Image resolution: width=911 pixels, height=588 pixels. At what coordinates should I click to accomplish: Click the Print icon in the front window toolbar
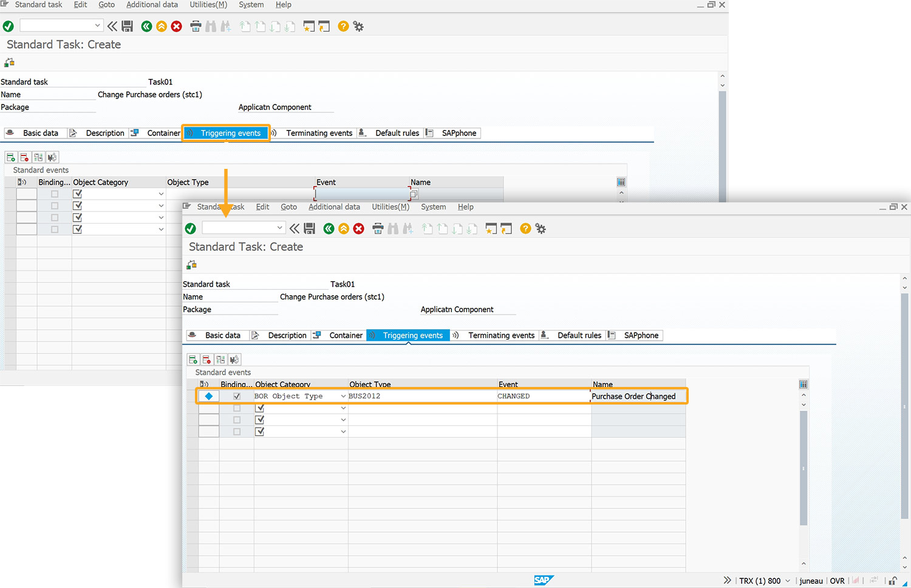pos(378,228)
